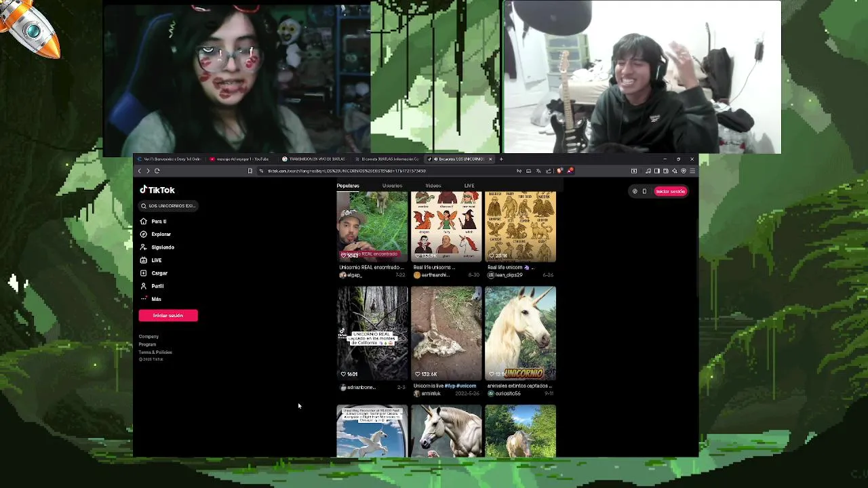Click the lean_clips29 user avatar
Image resolution: width=868 pixels, height=488 pixels.
490,275
